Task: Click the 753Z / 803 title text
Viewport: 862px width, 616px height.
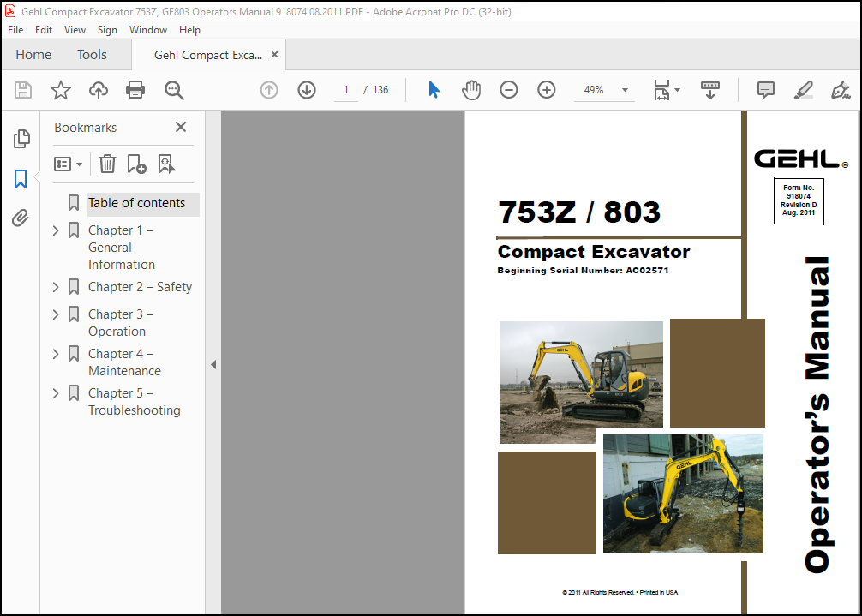Action: coord(579,212)
